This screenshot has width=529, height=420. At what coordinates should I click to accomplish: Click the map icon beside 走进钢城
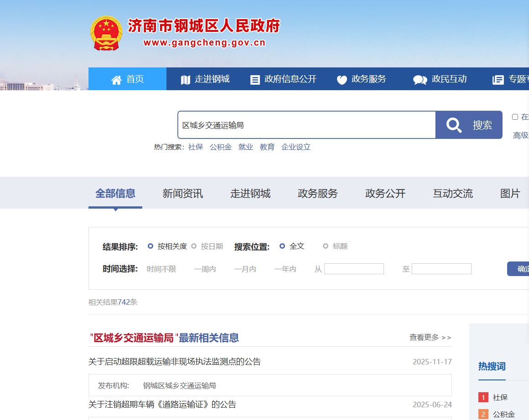click(185, 80)
